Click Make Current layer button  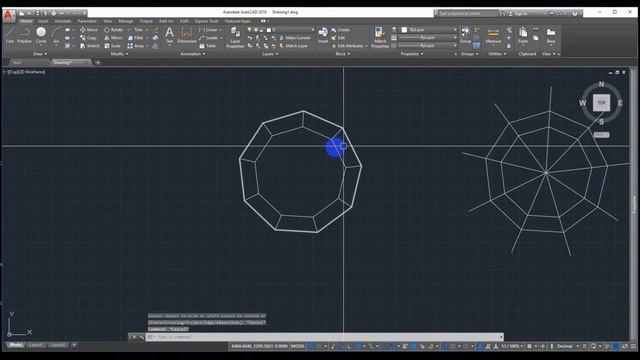click(295, 38)
